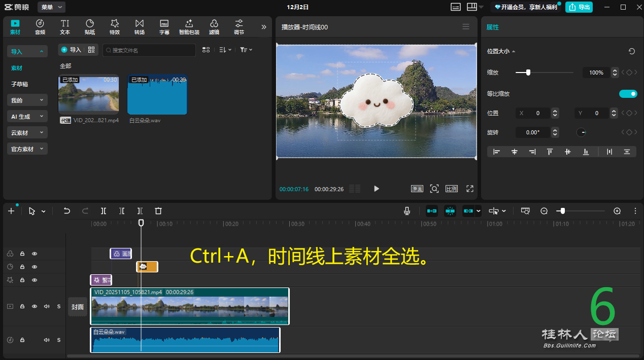Enter fullscreen preview in player
This screenshot has width=644, height=360.
click(470, 189)
